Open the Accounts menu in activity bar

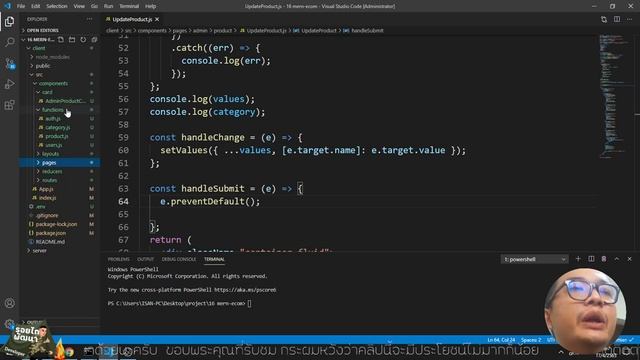9,303
